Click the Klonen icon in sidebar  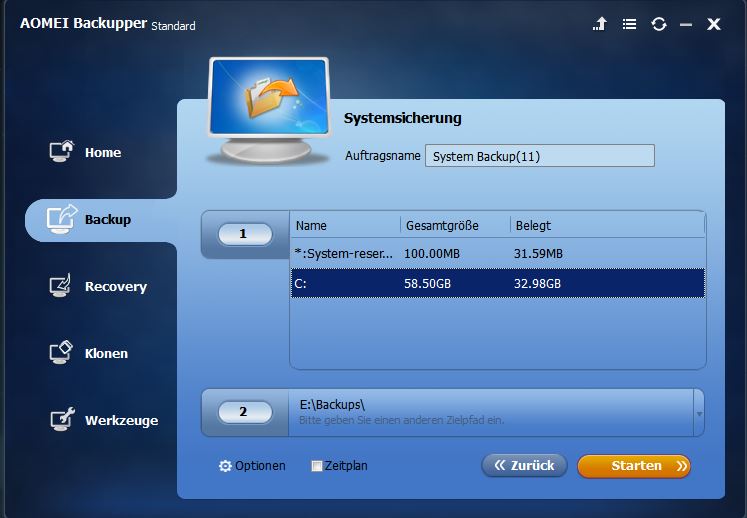pos(61,353)
